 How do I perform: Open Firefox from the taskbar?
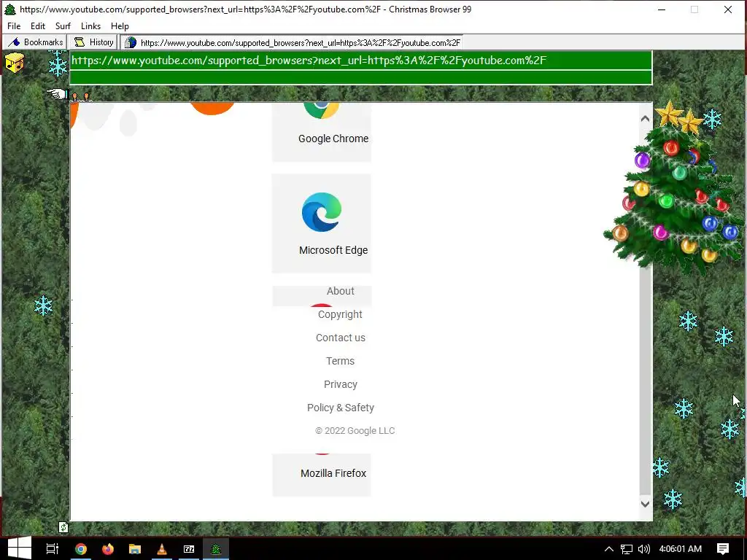[108, 549]
